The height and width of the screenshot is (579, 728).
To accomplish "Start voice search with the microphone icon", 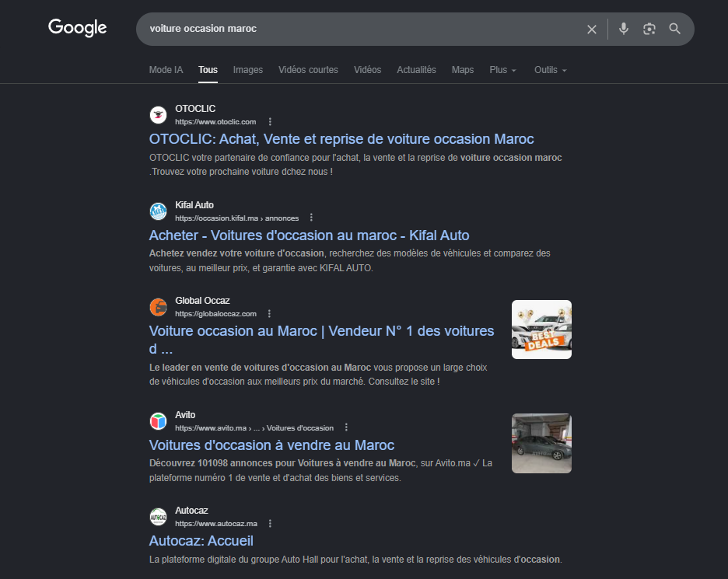I will pos(624,29).
